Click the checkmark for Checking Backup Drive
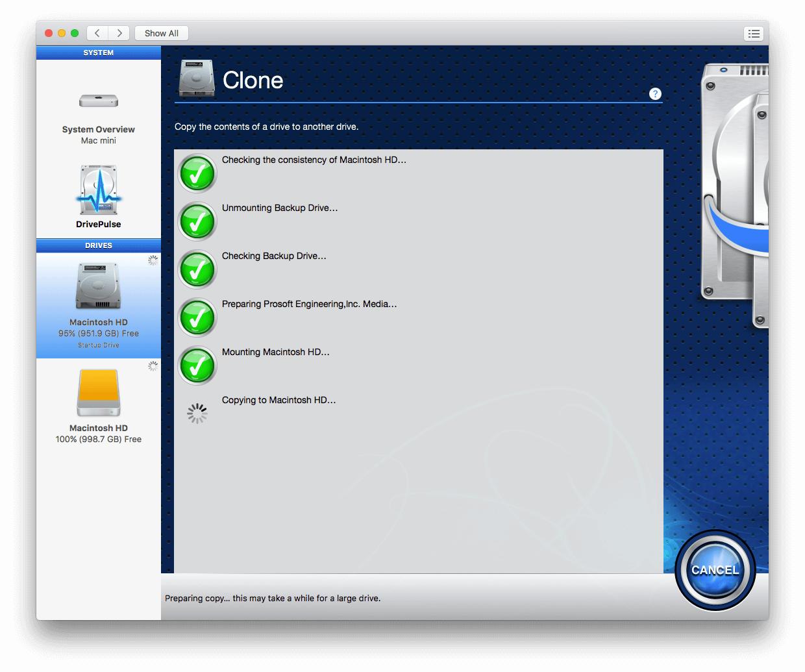This screenshot has height=672, width=805. click(x=197, y=269)
